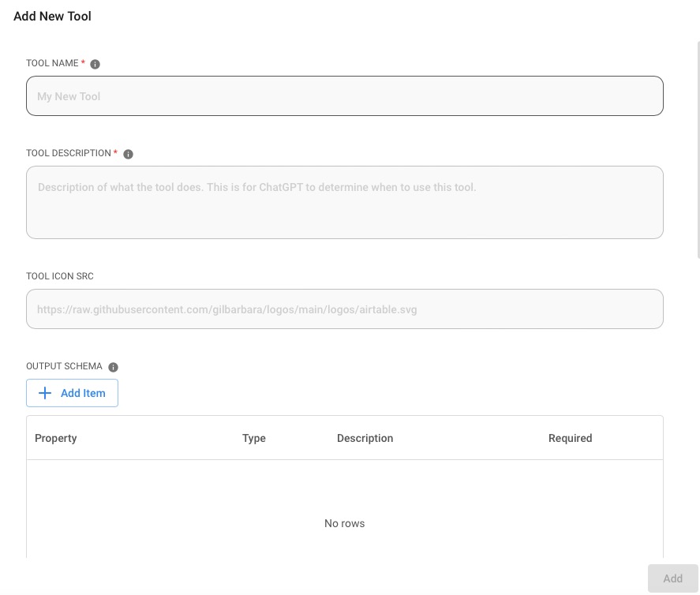Click the TOOL ICON SRC label

[59, 276]
